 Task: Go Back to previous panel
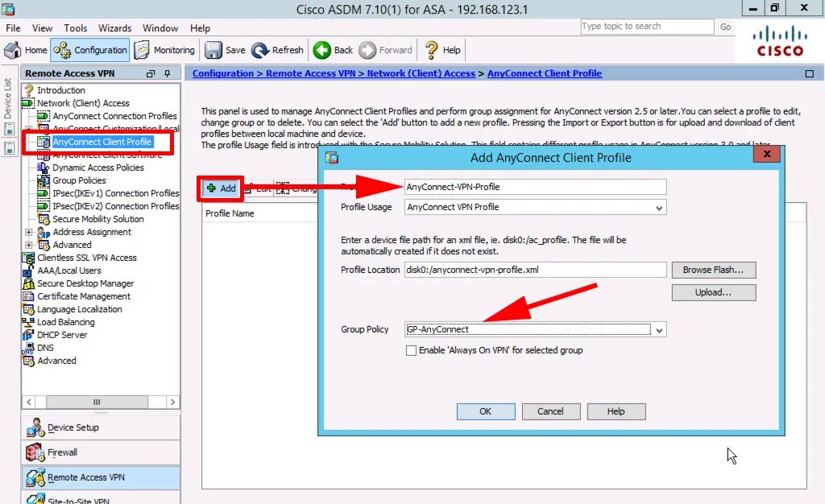[x=333, y=50]
